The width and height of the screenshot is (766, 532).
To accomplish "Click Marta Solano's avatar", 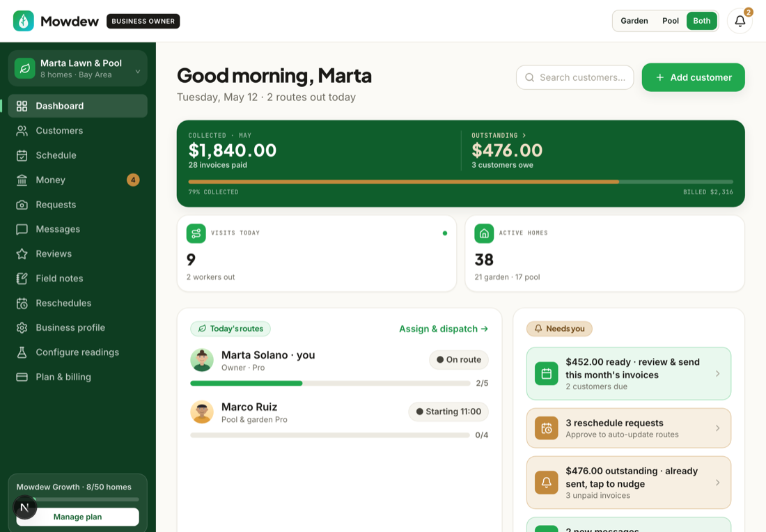I will 202,360.
